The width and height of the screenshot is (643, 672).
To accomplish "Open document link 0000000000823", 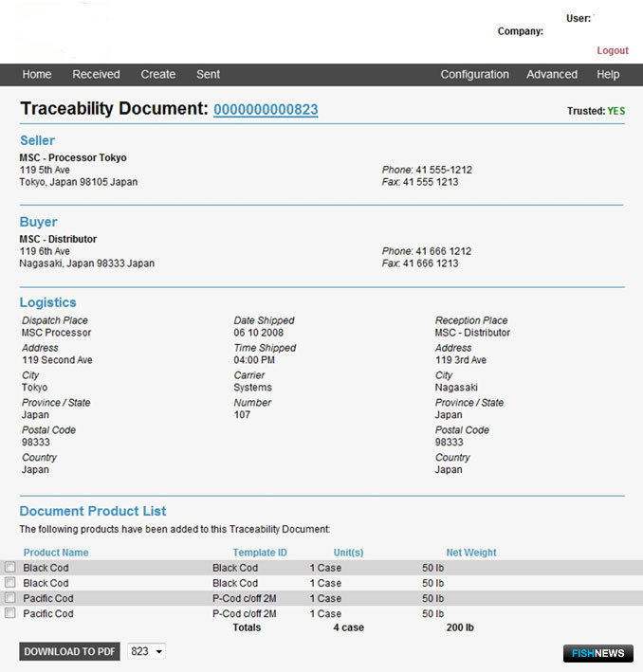I will 266,110.
